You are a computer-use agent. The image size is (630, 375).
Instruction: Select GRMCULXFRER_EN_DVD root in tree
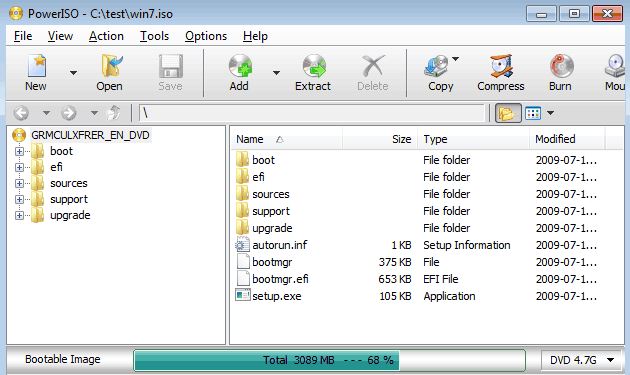[90, 135]
